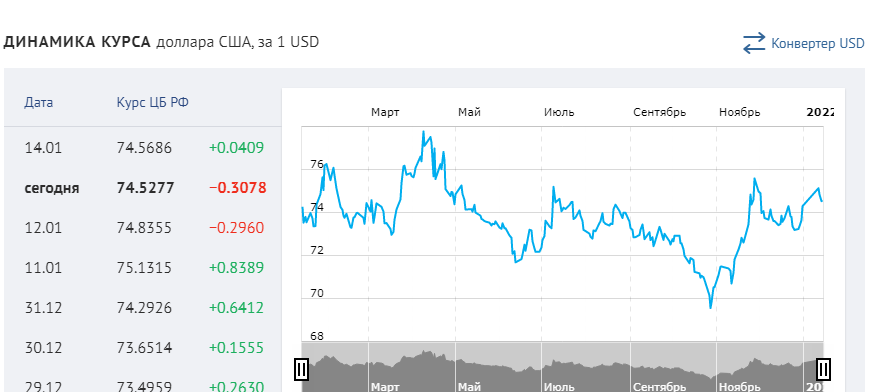Click the Курс ЦБ РФ column header

click(152, 103)
